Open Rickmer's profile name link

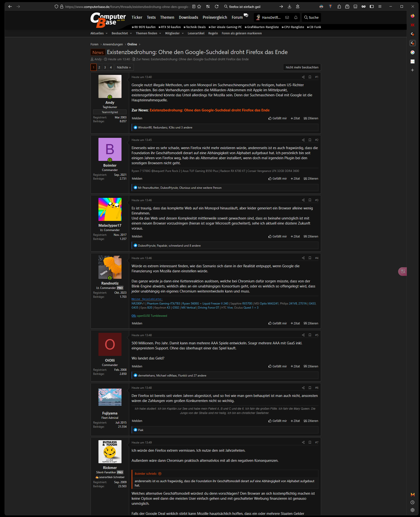[x=110, y=468]
